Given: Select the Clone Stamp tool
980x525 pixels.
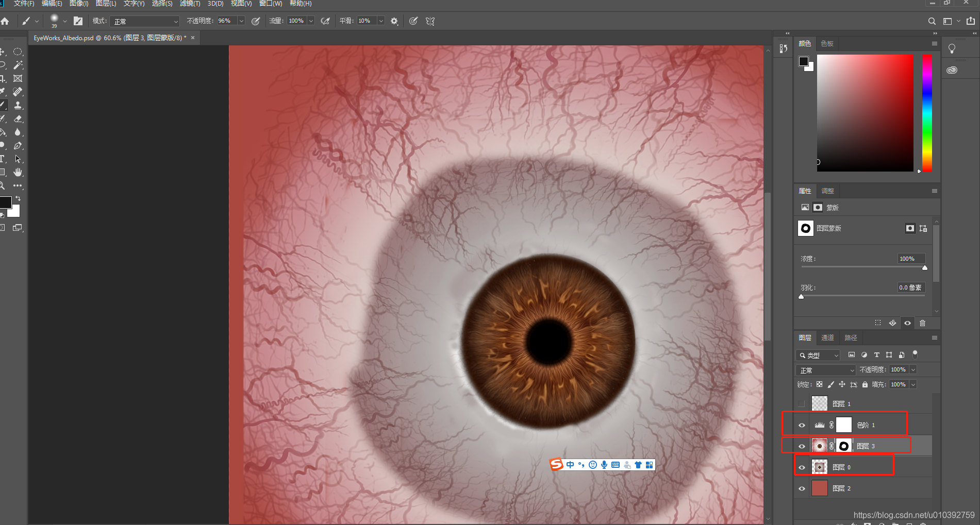Looking at the screenshot, I should click(x=18, y=105).
